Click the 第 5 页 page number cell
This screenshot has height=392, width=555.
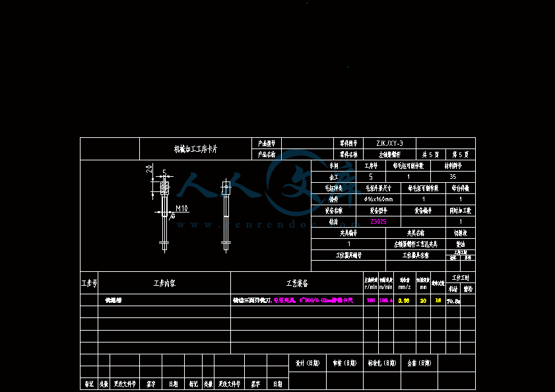(461, 154)
